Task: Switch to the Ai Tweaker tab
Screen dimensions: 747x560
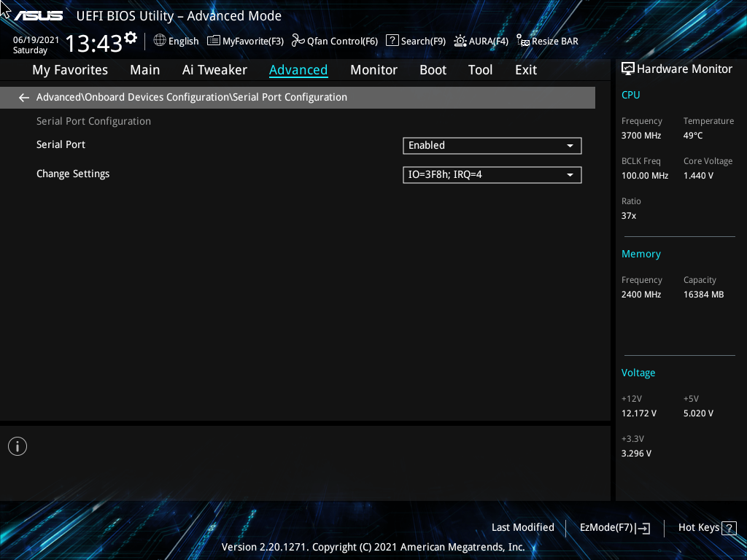Action: pyautogui.click(x=214, y=70)
